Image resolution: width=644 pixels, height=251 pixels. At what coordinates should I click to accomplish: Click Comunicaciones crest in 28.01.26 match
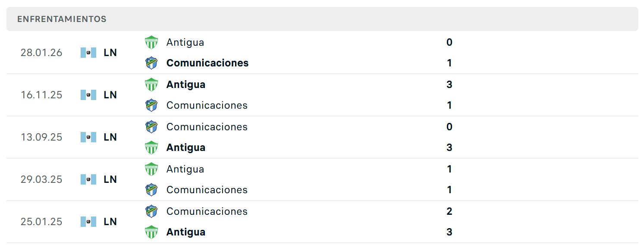click(151, 63)
